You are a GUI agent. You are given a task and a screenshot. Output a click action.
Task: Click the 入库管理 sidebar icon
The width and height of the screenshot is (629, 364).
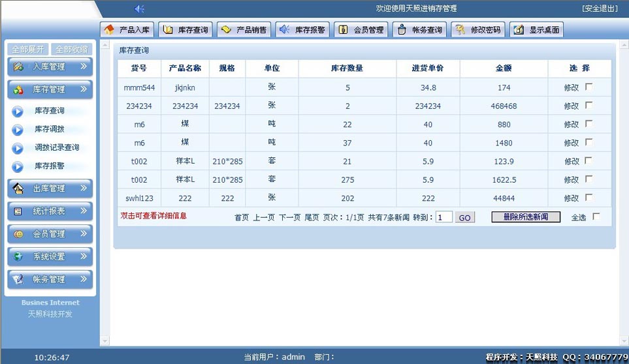pyautogui.click(x=18, y=67)
